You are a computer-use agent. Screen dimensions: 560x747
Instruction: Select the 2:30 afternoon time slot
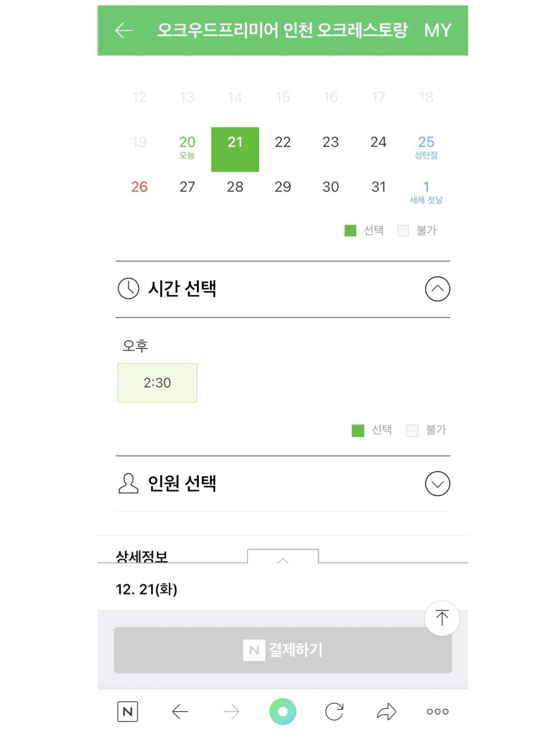coord(157,383)
